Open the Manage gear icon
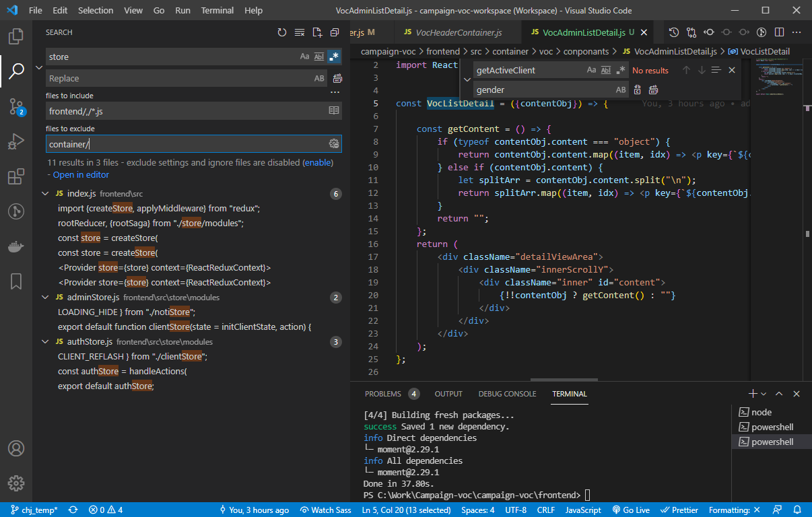 [16, 483]
